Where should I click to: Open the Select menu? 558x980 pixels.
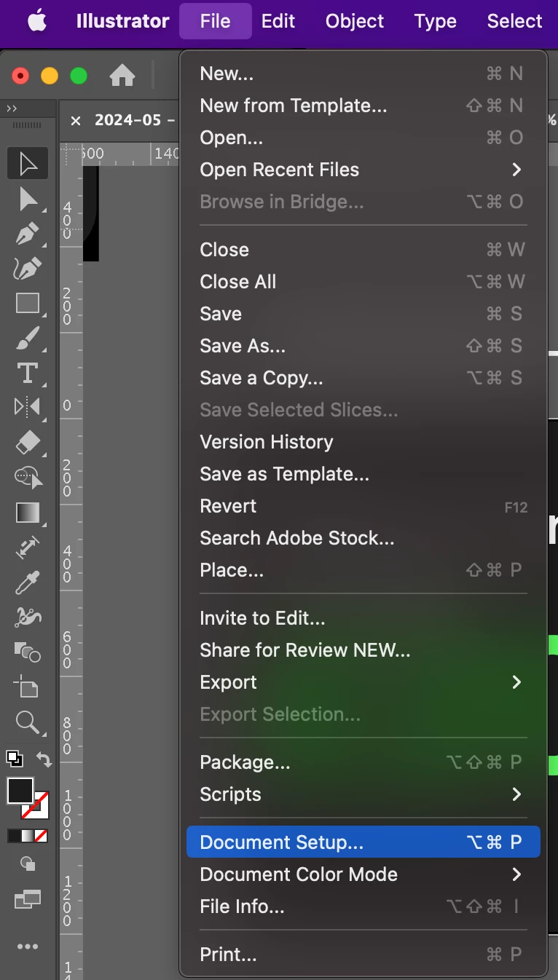pos(514,21)
